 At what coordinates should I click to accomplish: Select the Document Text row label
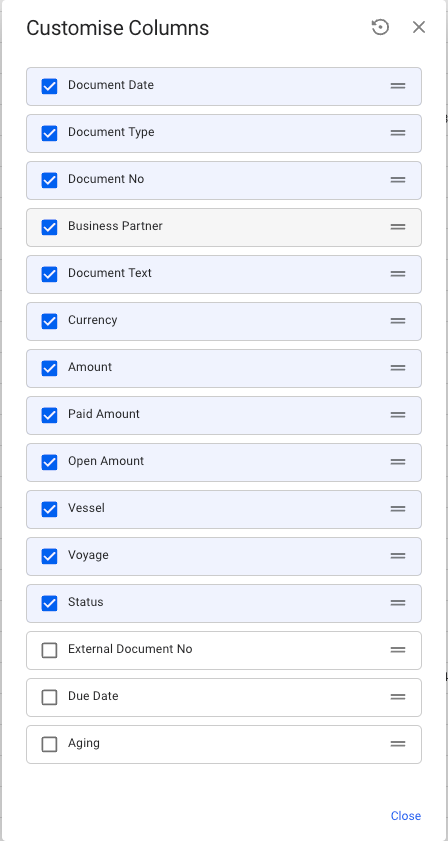coord(110,273)
